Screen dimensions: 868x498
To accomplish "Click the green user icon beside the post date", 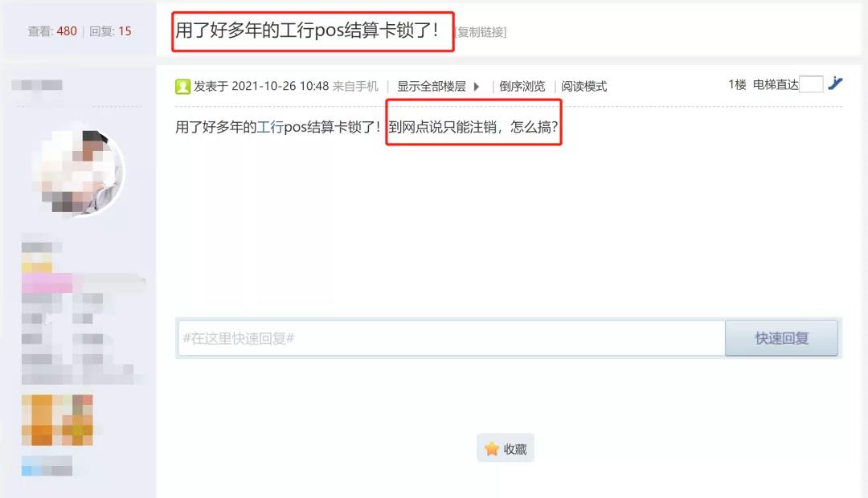I will pos(182,86).
